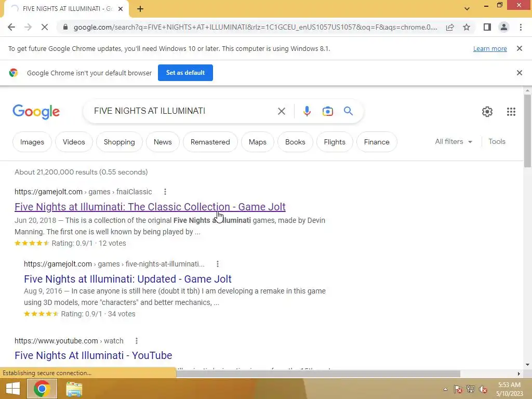532x399 pixels.
Task: Open Classic Collection Game Jolt link
Action: [150, 207]
